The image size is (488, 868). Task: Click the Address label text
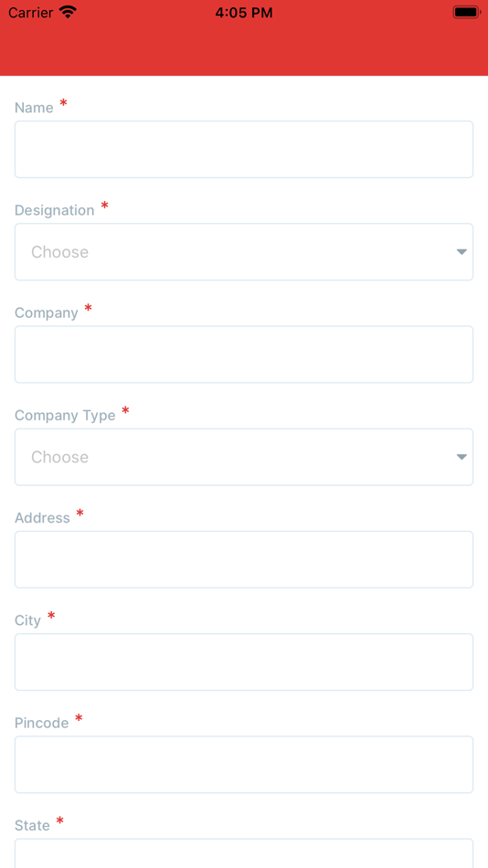pos(42,517)
